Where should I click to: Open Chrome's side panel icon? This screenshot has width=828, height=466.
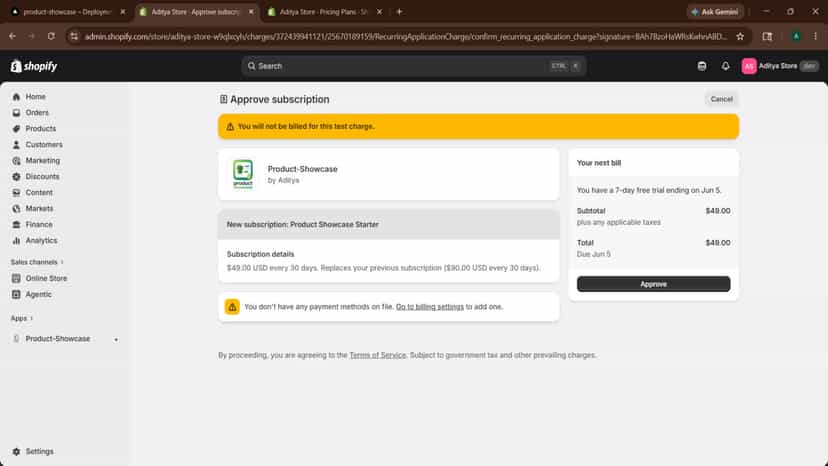tap(767, 36)
